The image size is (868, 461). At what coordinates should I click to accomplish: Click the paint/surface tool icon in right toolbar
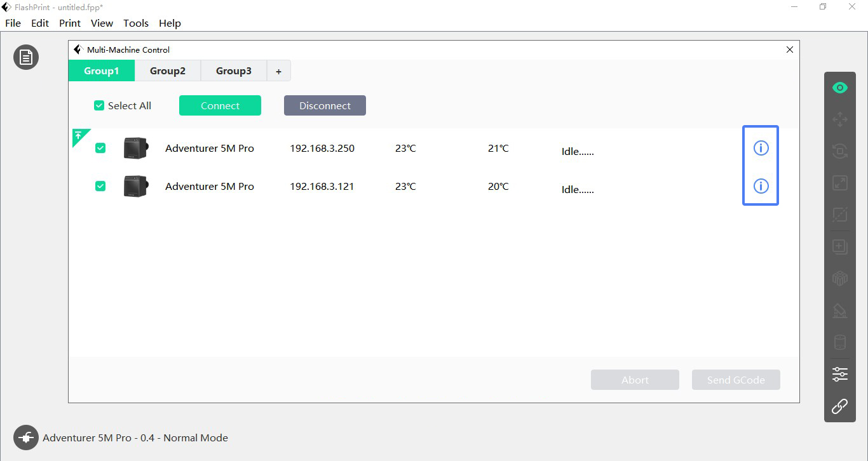[x=840, y=311]
